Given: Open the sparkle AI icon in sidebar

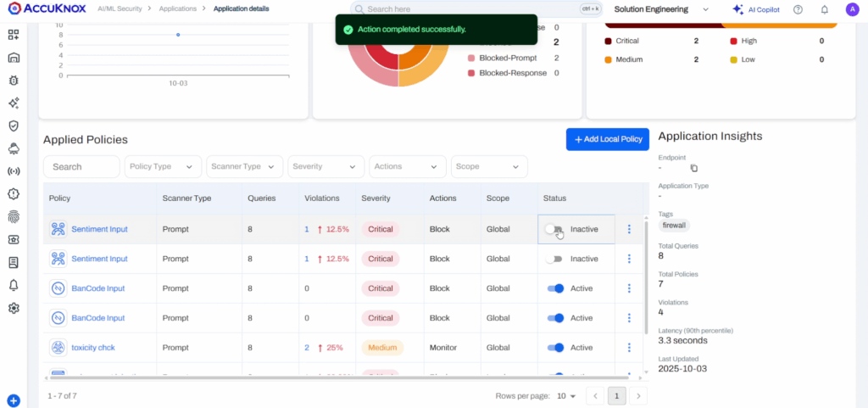Looking at the screenshot, I should click(14, 103).
